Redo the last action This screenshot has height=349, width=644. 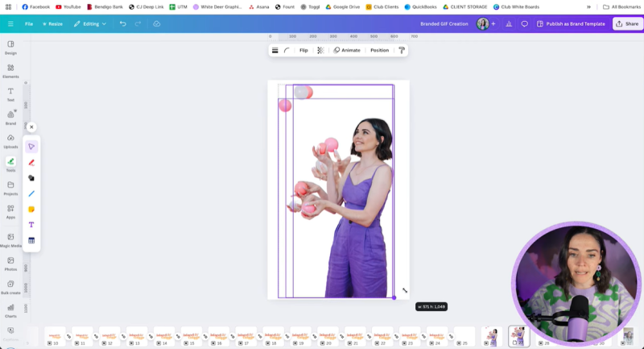click(138, 24)
